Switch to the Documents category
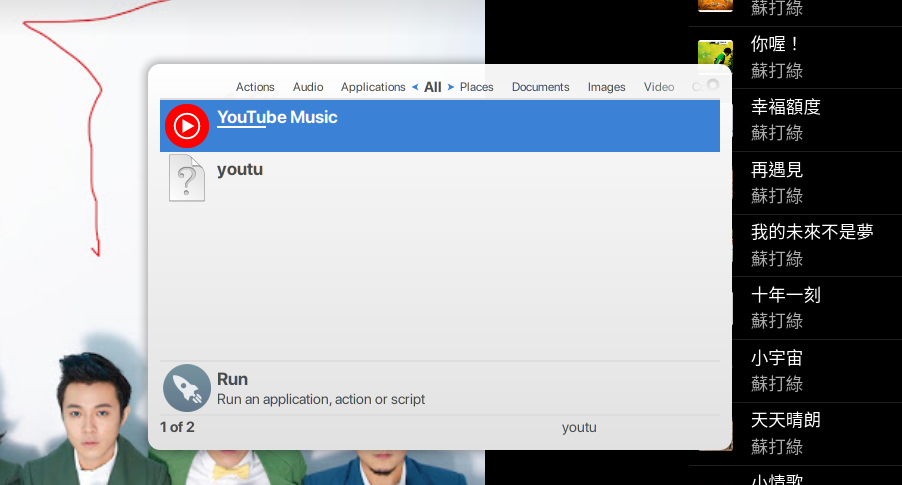Image resolution: width=902 pixels, height=485 pixels. tap(540, 87)
